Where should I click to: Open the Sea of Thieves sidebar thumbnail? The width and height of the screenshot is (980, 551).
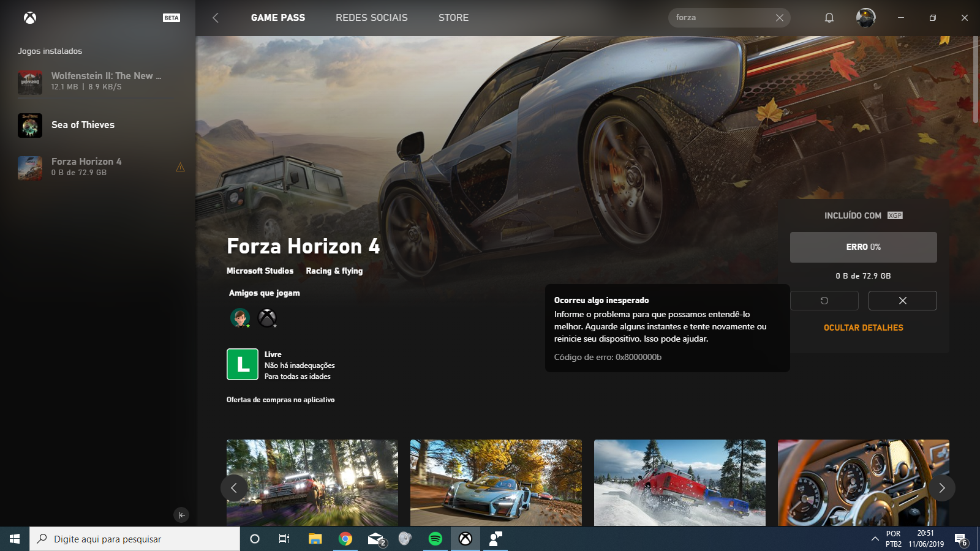point(30,125)
